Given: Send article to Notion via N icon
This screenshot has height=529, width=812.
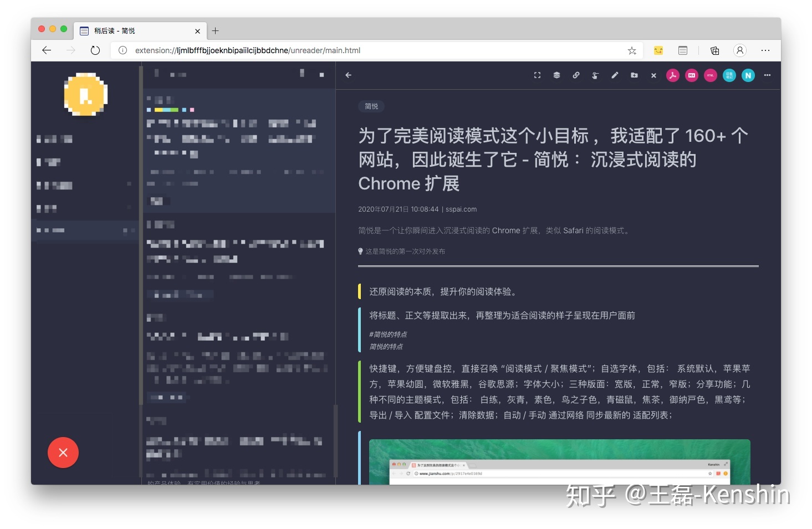Looking at the screenshot, I should 748,75.
